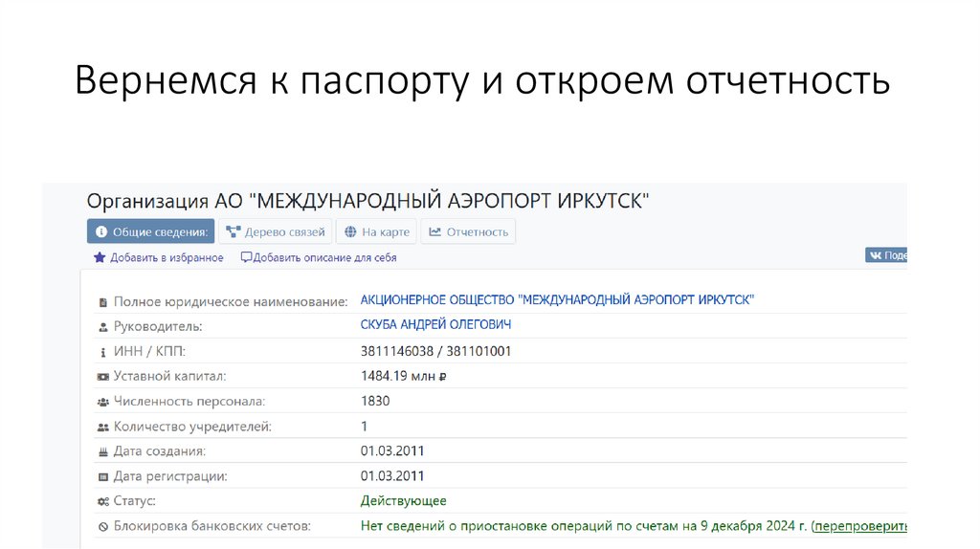Switch to the Дерево связей tab

tap(276, 231)
